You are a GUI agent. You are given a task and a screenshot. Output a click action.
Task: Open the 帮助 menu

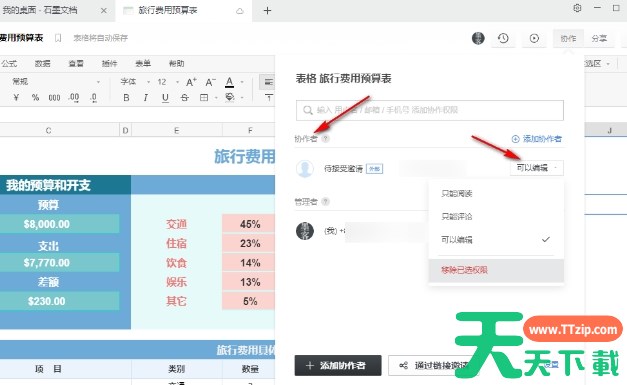176,64
